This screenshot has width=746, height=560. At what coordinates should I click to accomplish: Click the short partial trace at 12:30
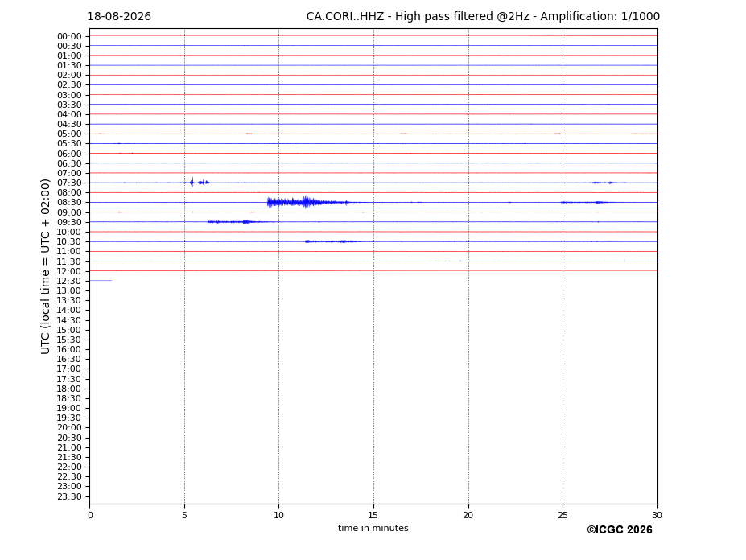coord(101,281)
